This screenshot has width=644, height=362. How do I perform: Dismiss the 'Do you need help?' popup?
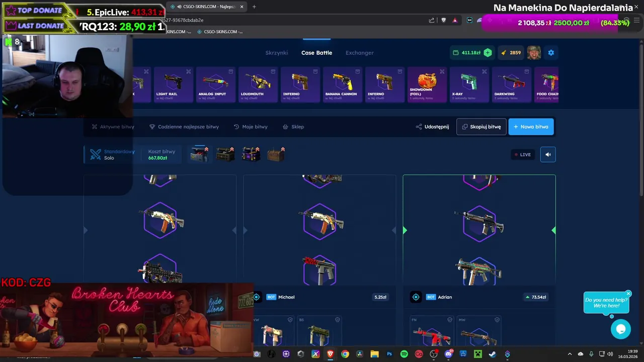[628, 293]
